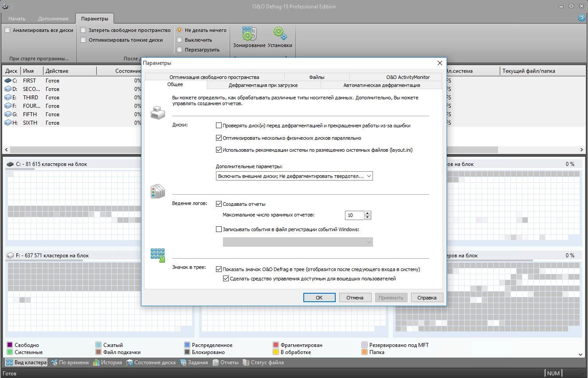Select Перезагрузить radio button
This screenshot has width=588, height=378.
[x=180, y=50]
